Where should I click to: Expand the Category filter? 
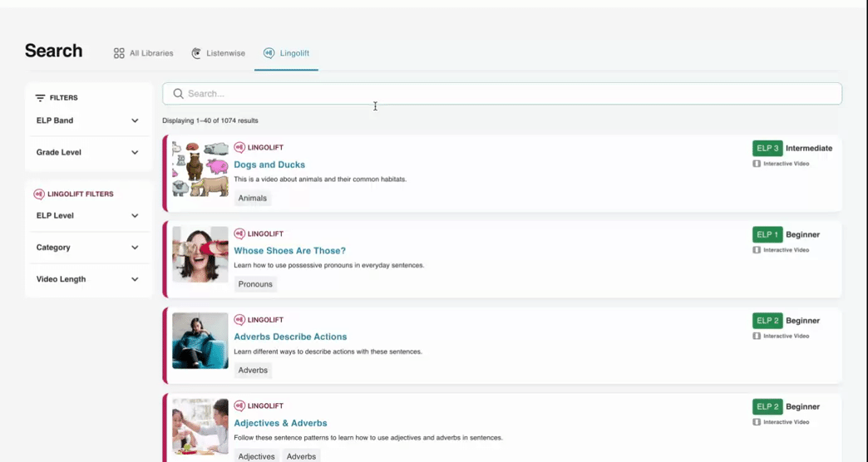coord(135,248)
